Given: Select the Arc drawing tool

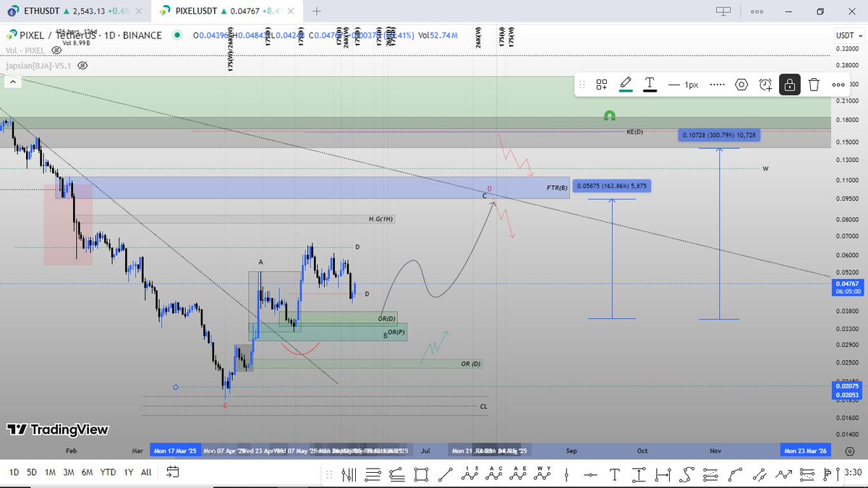Looking at the screenshot, I should pos(735,474).
